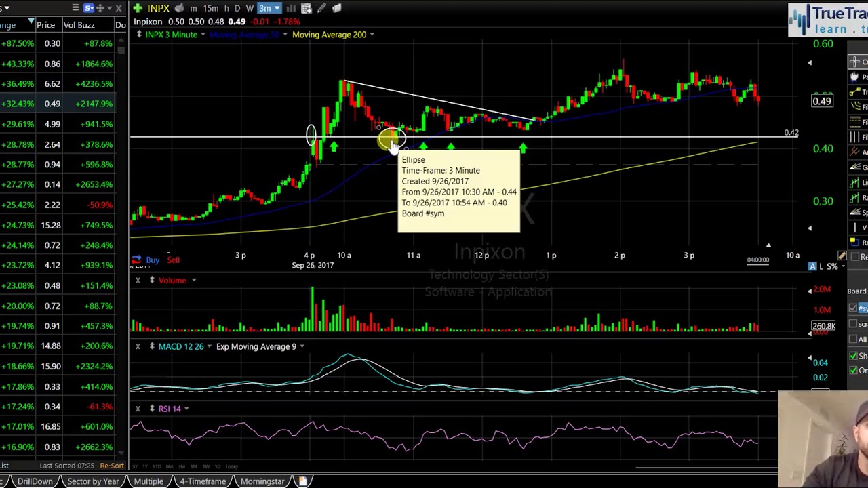The height and width of the screenshot is (488, 868).
Task: Select the crosshair pointer drawing tool
Action: coord(855,62)
